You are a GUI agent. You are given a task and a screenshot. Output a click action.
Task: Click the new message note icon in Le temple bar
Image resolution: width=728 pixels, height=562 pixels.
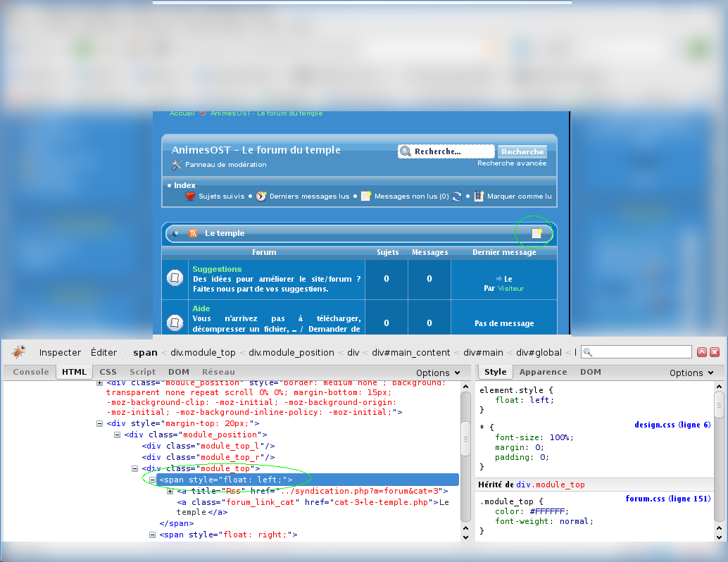[x=537, y=233]
